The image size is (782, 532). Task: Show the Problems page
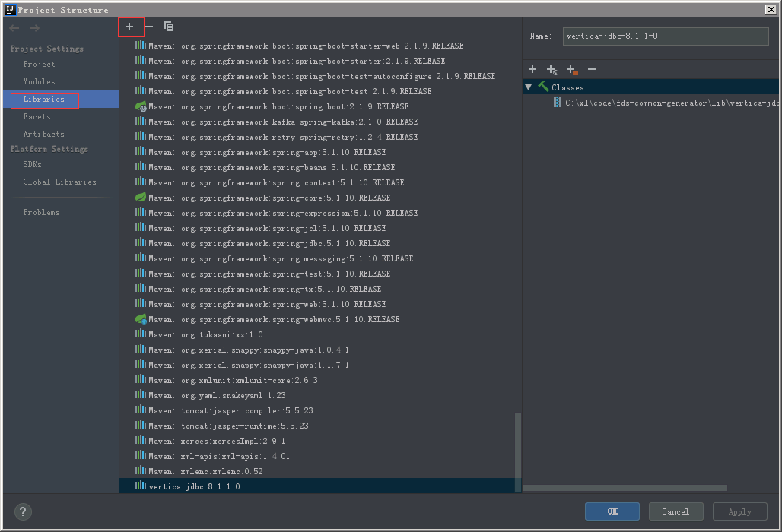click(x=41, y=212)
